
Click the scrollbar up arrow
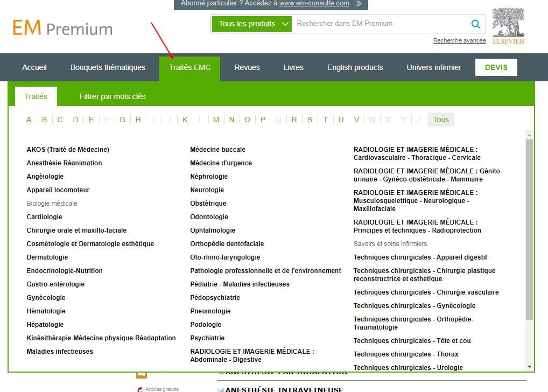[530, 135]
